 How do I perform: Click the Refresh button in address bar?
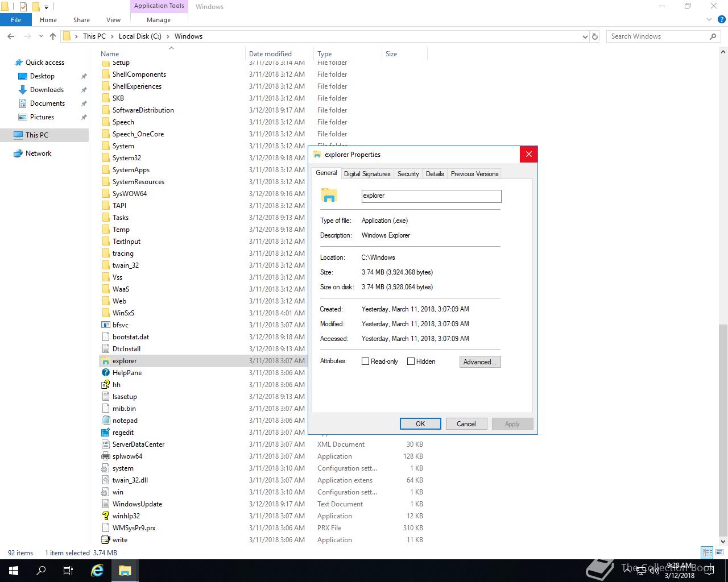[595, 36]
